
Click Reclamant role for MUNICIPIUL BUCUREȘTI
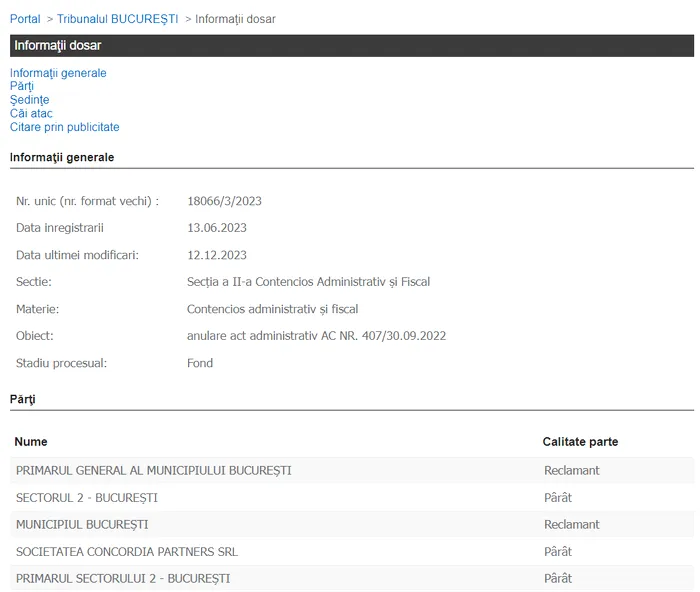572,525
